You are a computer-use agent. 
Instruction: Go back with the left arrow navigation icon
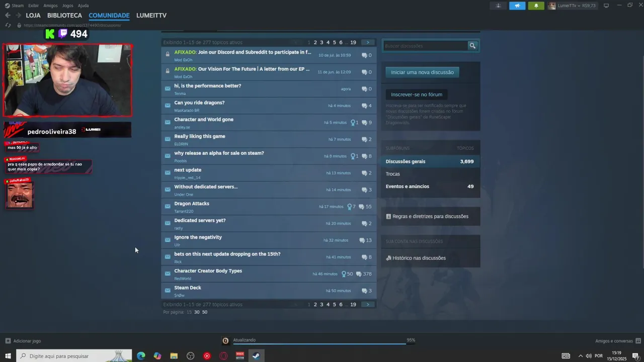(x=8, y=16)
